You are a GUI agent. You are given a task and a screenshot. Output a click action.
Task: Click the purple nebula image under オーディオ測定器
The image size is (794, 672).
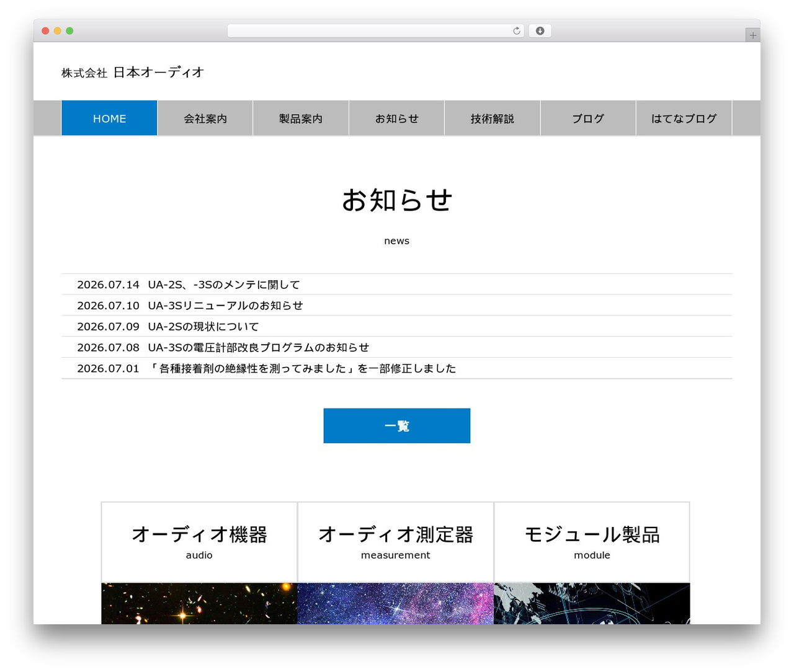coord(396,603)
